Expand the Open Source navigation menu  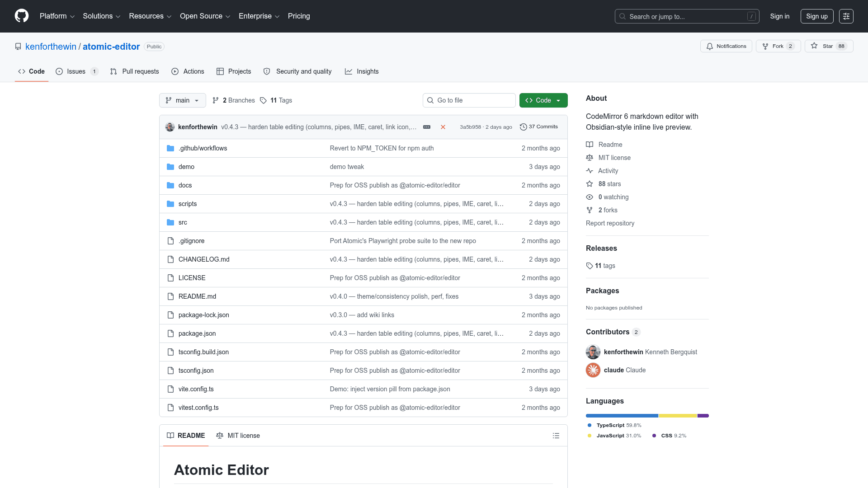click(205, 16)
